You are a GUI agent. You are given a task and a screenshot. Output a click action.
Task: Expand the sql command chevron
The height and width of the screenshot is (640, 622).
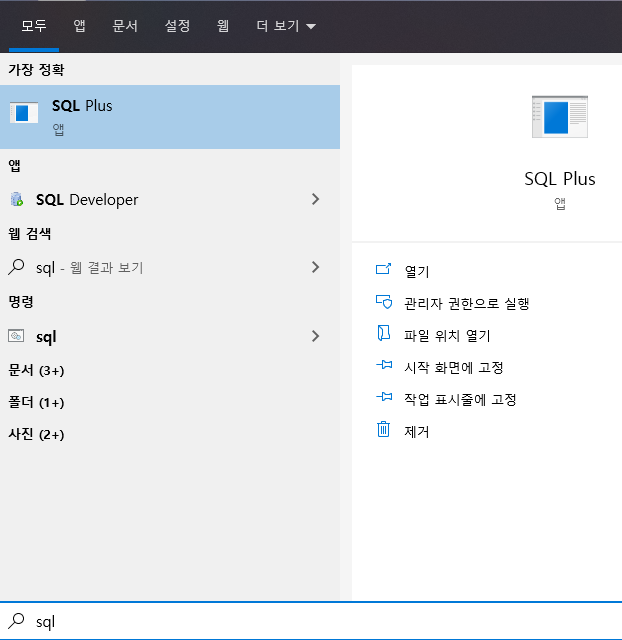coord(315,336)
